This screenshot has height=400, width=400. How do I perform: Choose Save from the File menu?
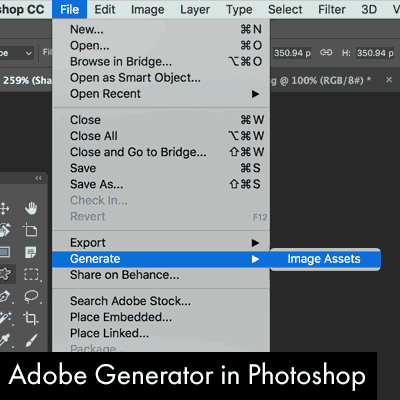[x=161, y=168]
